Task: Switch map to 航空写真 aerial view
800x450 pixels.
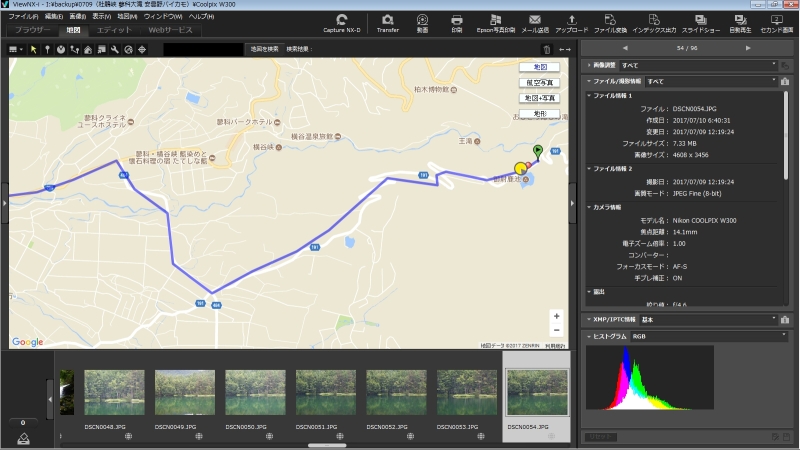Action: tap(539, 83)
